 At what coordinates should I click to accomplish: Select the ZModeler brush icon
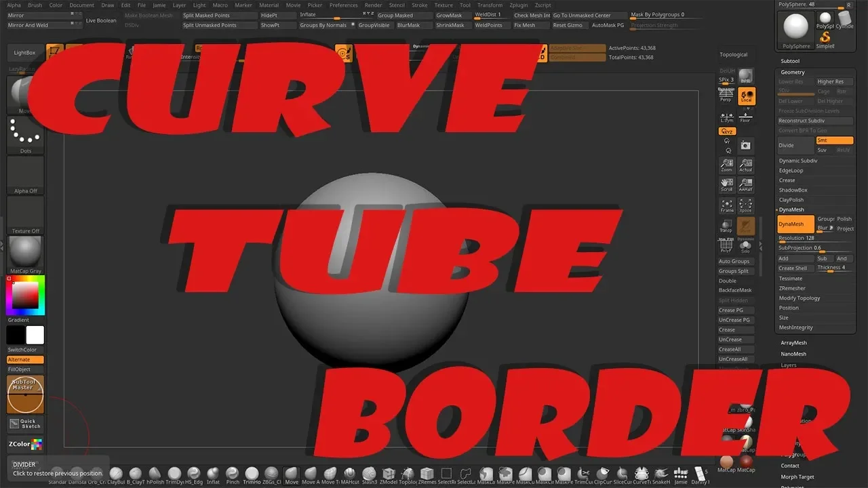[389, 476]
